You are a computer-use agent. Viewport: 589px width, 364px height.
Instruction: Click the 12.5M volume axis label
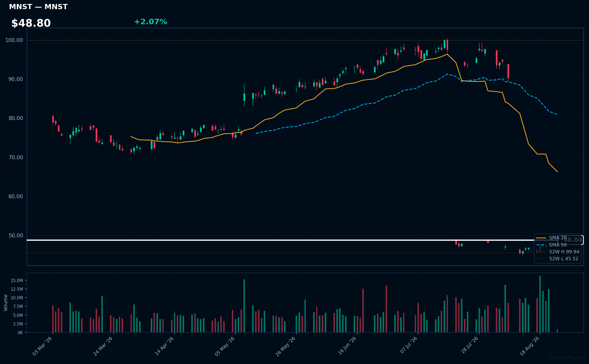[x=17, y=289]
